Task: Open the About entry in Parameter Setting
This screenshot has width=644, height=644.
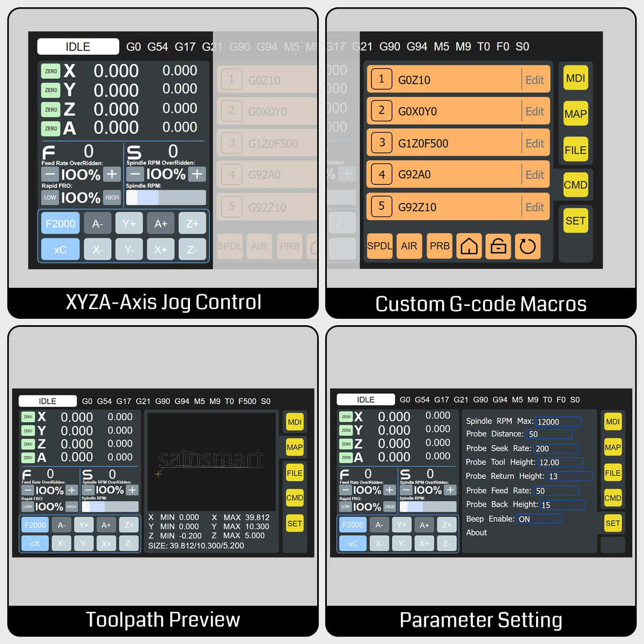Action: pos(477,532)
